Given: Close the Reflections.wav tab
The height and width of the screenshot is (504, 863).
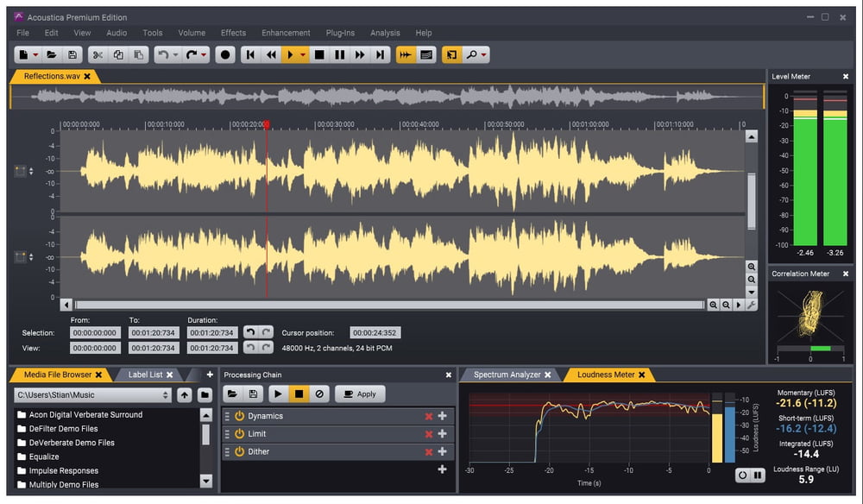Looking at the screenshot, I should coord(87,77).
